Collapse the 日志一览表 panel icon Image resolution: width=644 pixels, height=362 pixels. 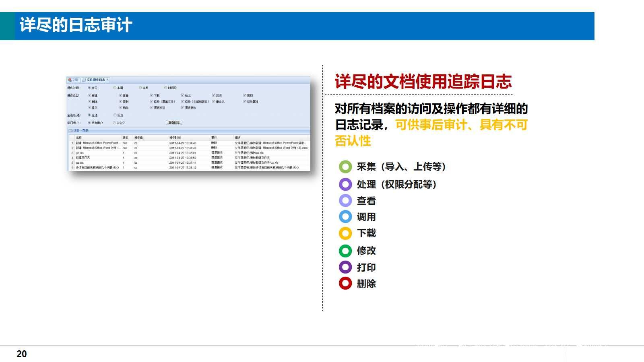pos(70,130)
